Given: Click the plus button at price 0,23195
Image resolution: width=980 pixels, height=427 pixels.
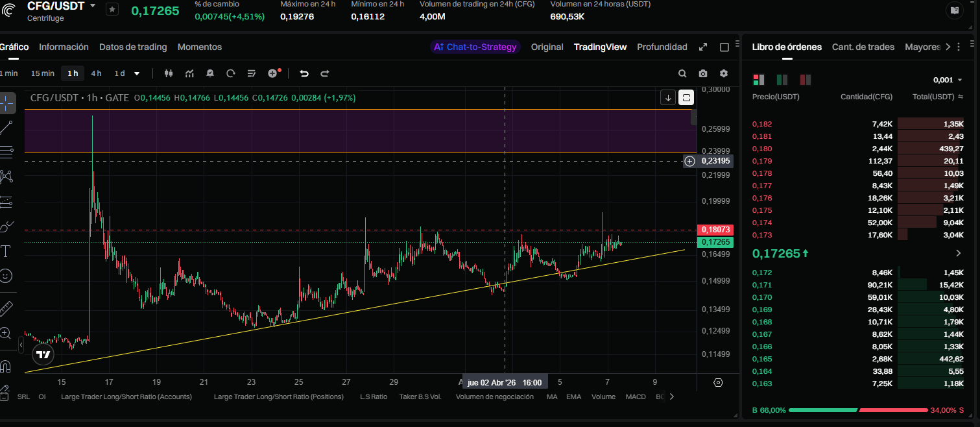Looking at the screenshot, I should pos(689,161).
